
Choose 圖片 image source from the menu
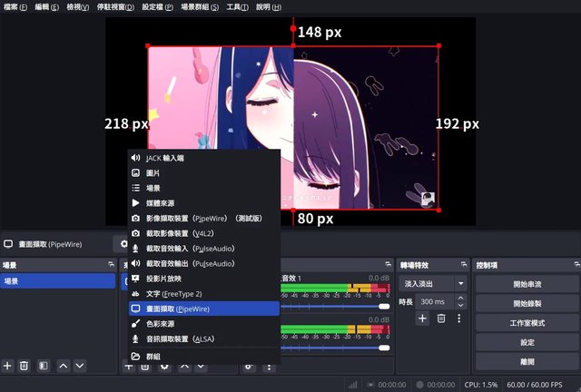[154, 172]
